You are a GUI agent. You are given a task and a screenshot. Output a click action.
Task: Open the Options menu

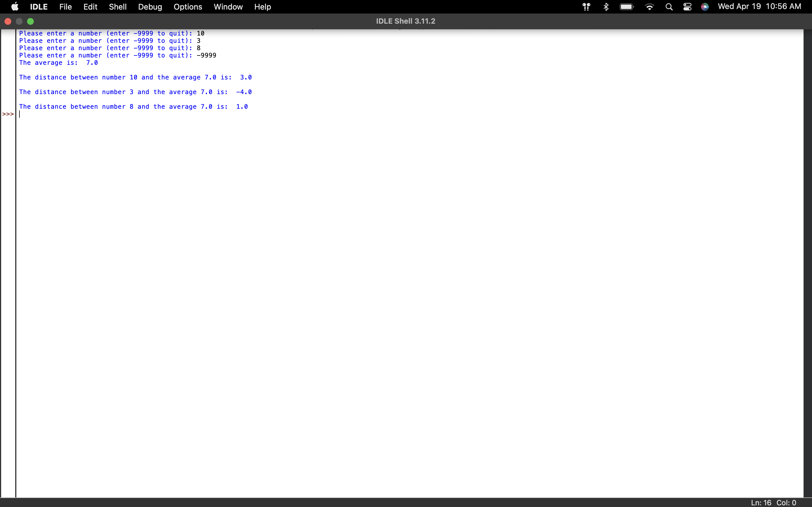[187, 7]
